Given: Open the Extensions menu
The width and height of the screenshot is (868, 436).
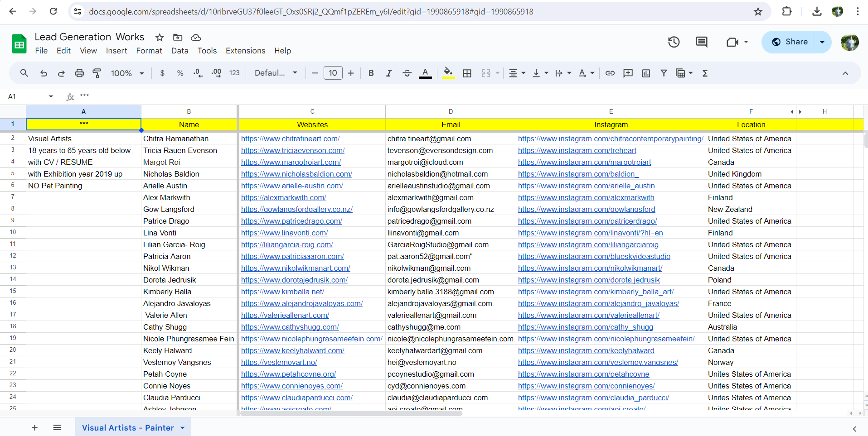Looking at the screenshot, I should 245,51.
